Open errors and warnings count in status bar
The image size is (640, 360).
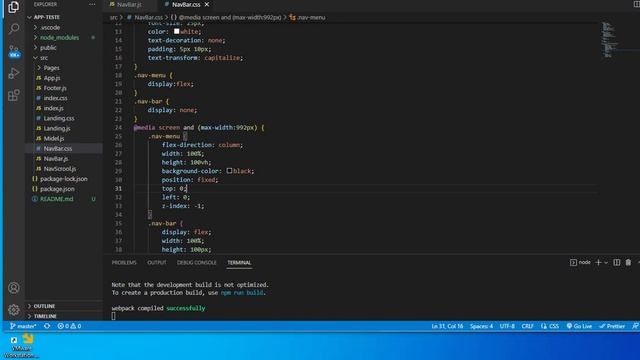[69, 326]
